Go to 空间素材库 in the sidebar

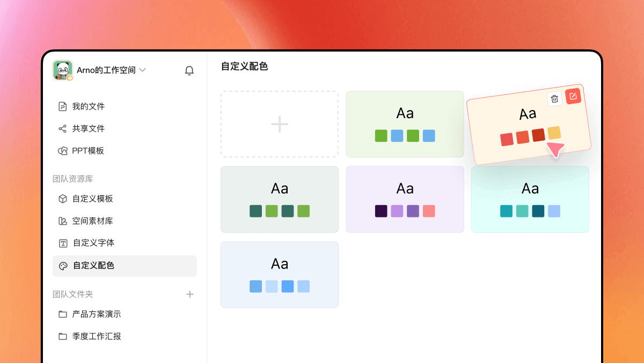(92, 221)
